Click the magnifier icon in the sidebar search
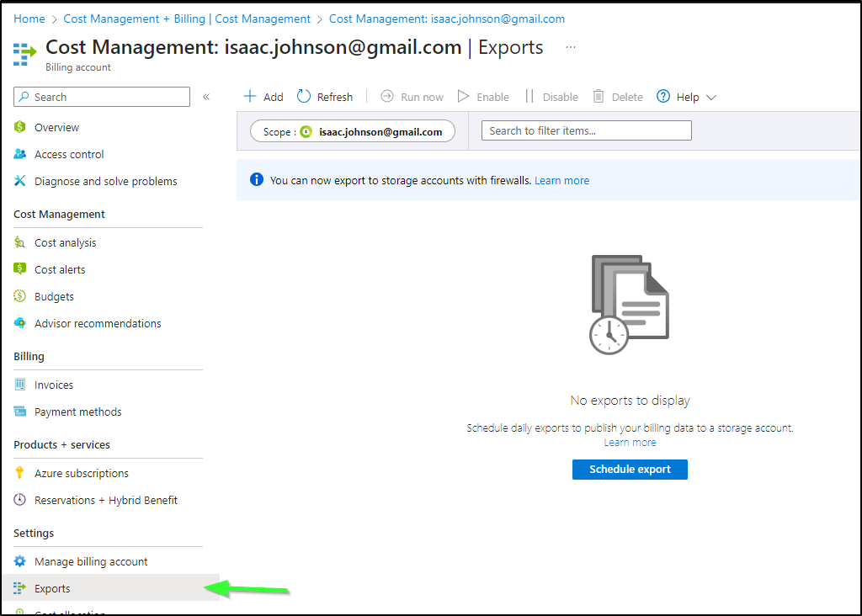 click(24, 97)
